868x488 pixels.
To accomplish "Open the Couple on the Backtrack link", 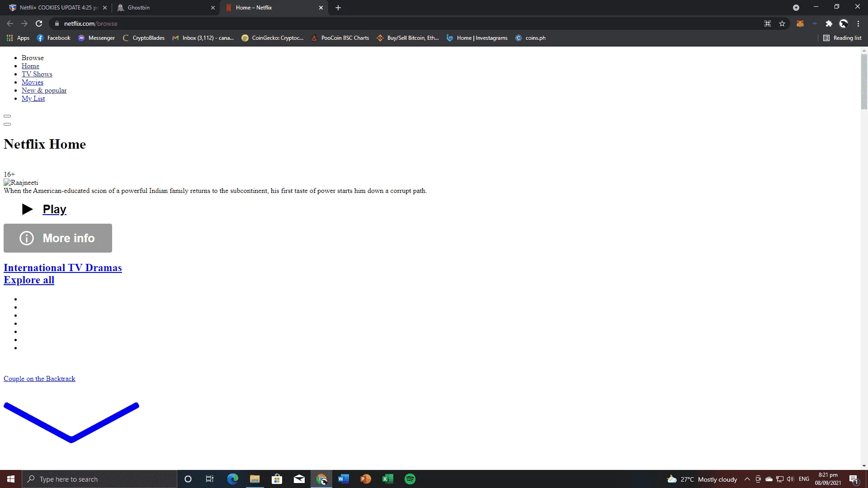I will (39, 379).
